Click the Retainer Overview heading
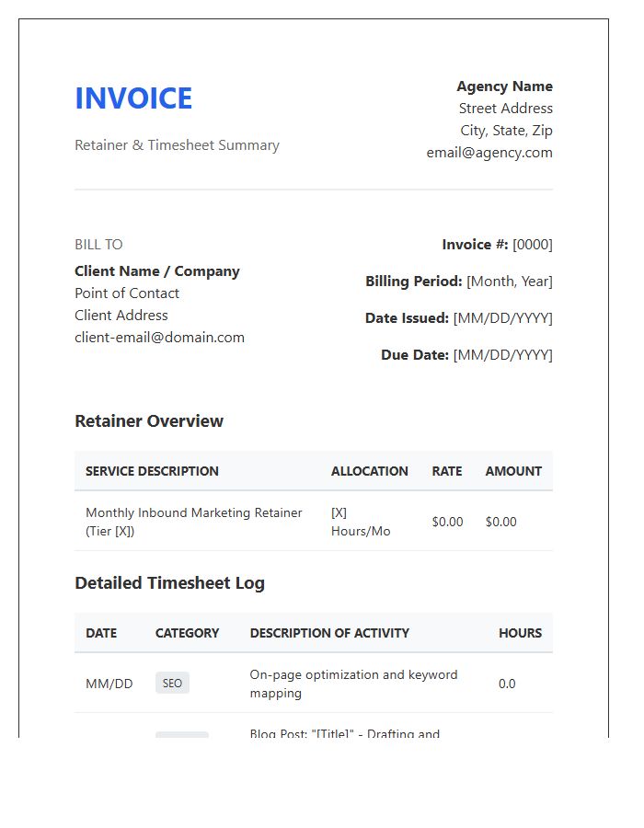 pos(149,421)
